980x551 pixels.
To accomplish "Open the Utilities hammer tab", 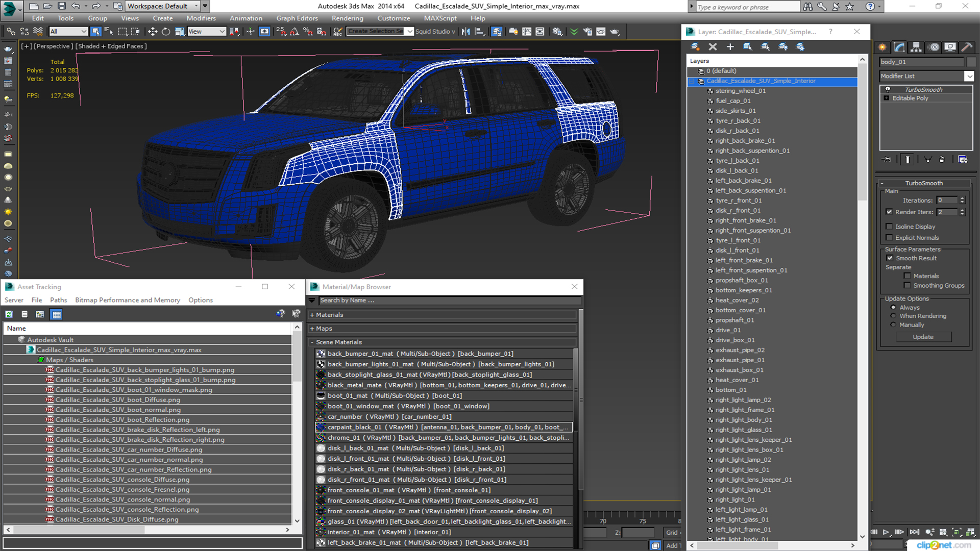I will [x=967, y=47].
